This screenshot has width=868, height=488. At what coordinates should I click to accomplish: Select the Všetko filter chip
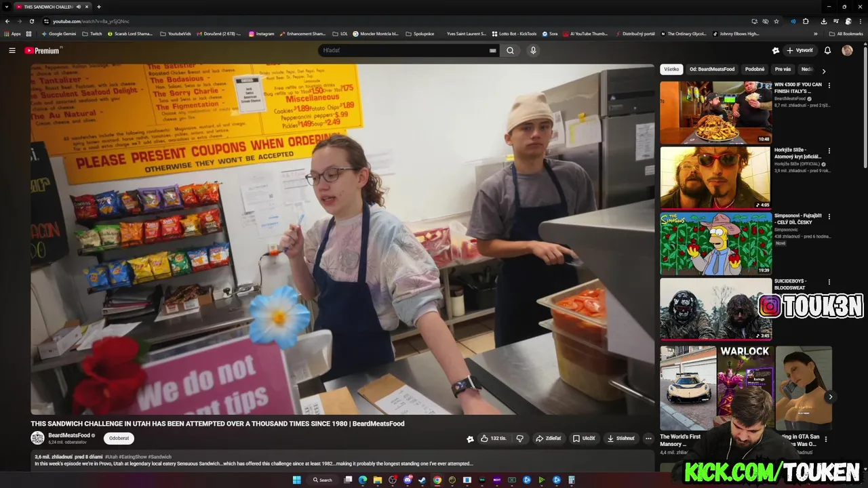click(x=671, y=69)
